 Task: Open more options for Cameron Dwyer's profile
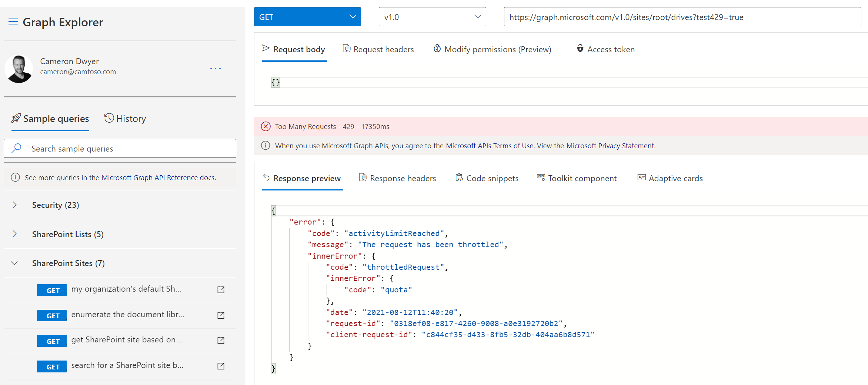[216, 68]
